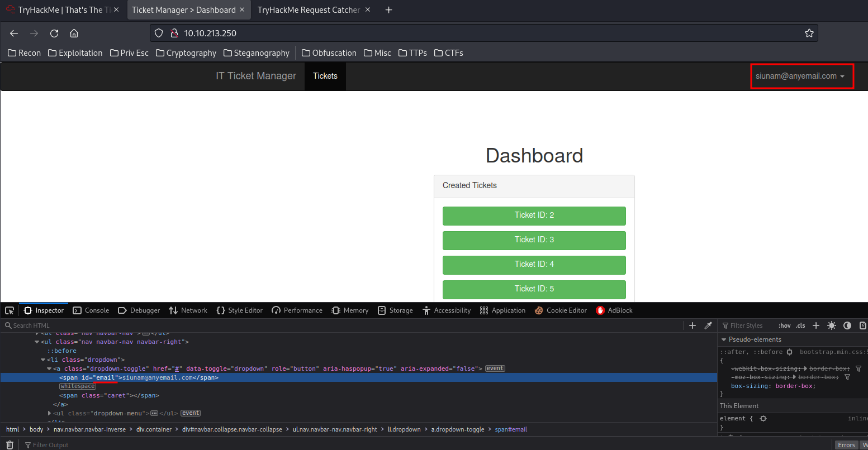Open the Storage panel
This screenshot has height=450, width=868.
click(395, 310)
